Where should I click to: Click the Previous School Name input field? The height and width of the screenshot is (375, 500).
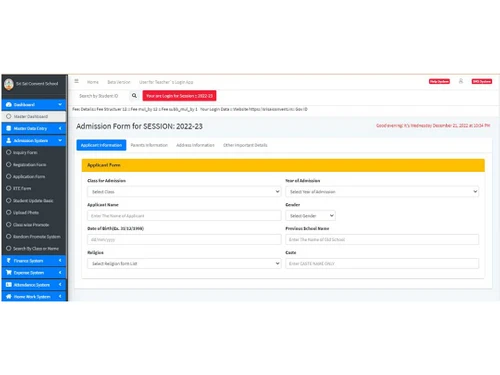click(382, 239)
